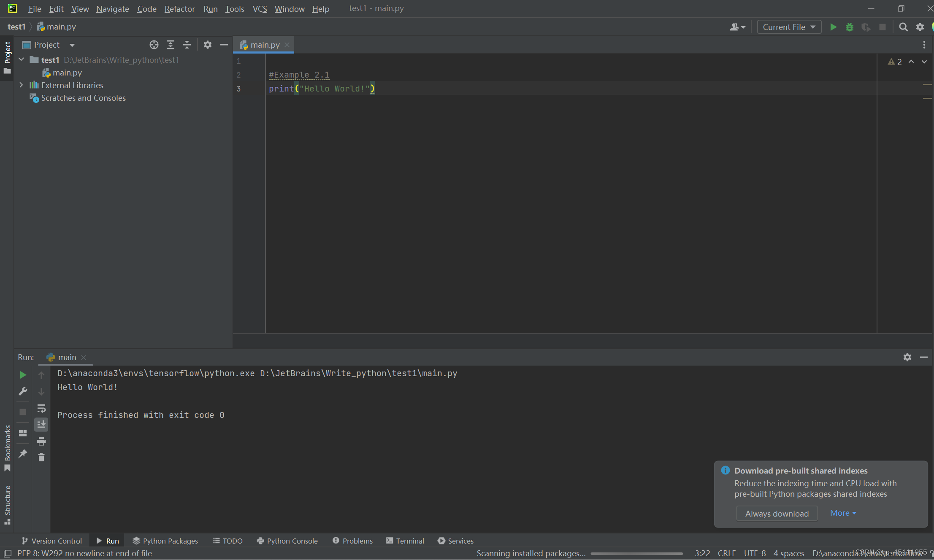This screenshot has height=560, width=934.
Task: Pin the Run tab with the pin icon
Action: click(23, 454)
